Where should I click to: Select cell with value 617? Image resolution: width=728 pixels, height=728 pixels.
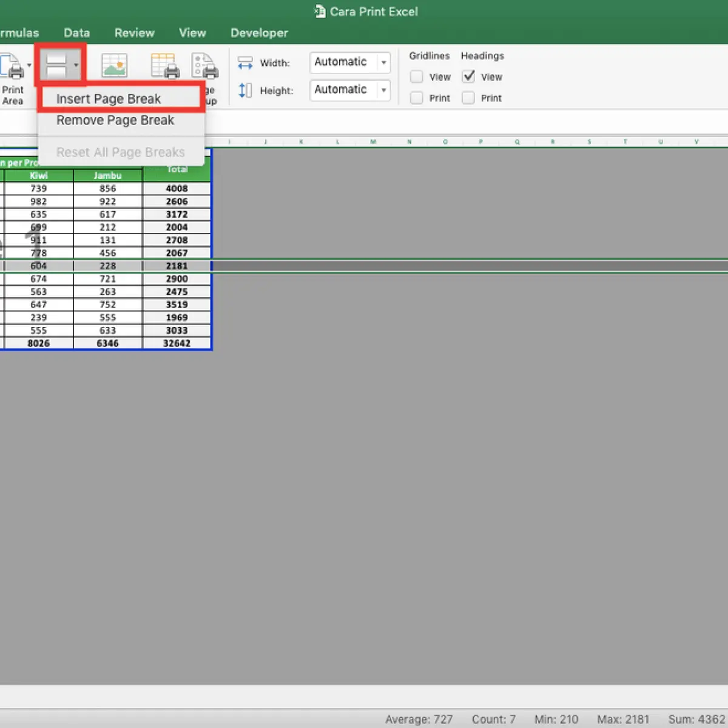[108, 214]
